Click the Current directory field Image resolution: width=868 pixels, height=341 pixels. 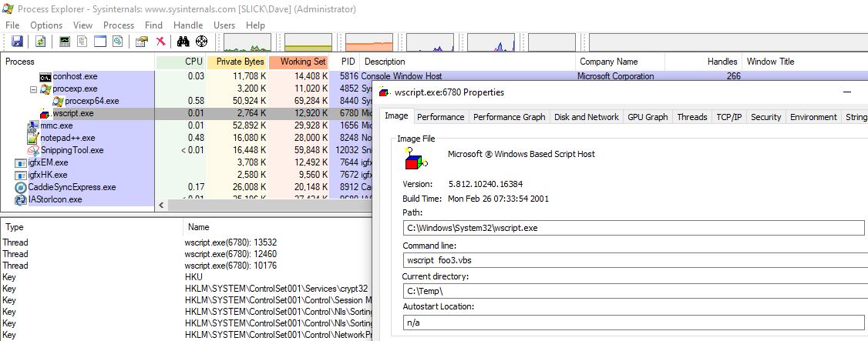pos(634,291)
